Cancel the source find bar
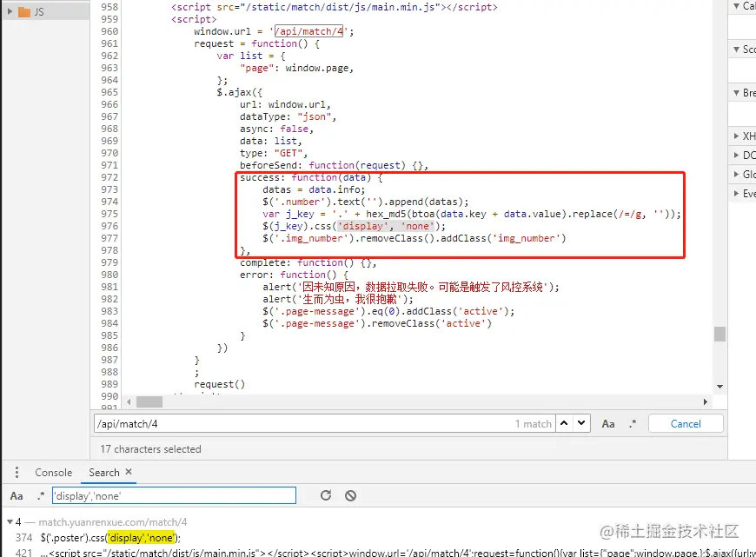Image resolution: width=756 pixels, height=557 pixels. tap(686, 423)
